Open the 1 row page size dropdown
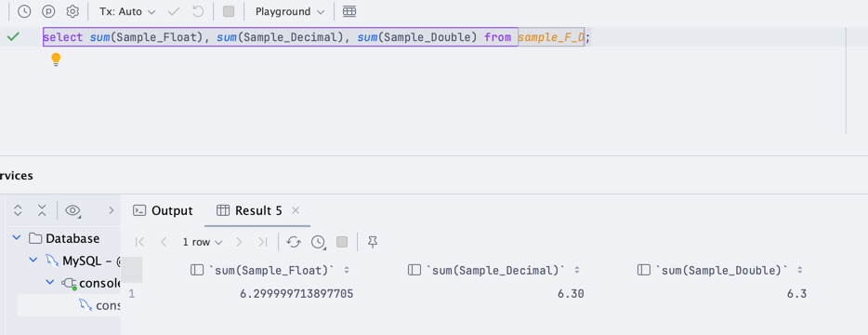 click(x=203, y=242)
